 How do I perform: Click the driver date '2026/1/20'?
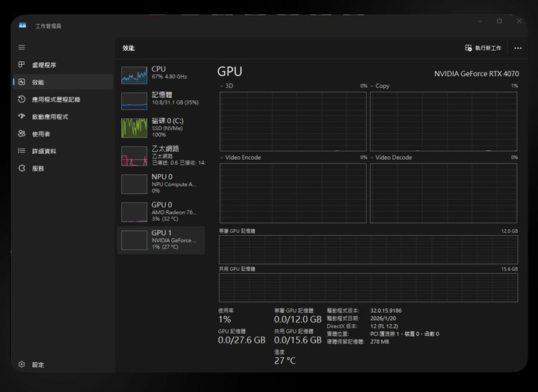click(383, 318)
